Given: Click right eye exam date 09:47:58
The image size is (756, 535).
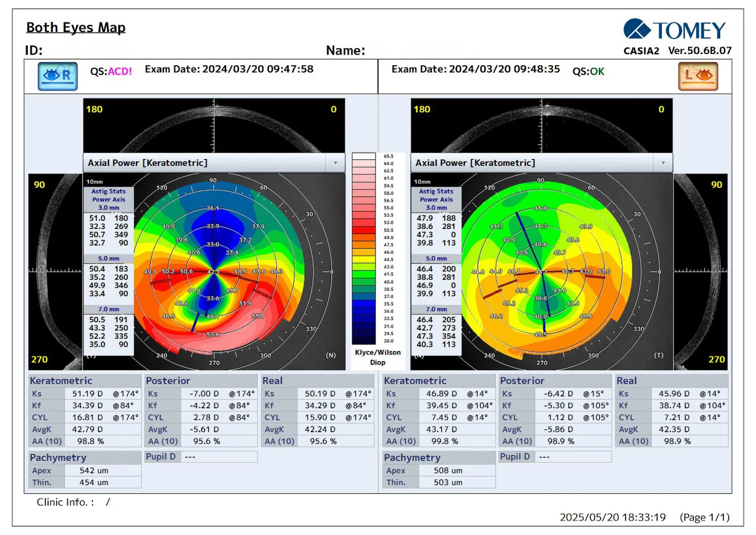Looking at the screenshot, I should pos(229,69).
